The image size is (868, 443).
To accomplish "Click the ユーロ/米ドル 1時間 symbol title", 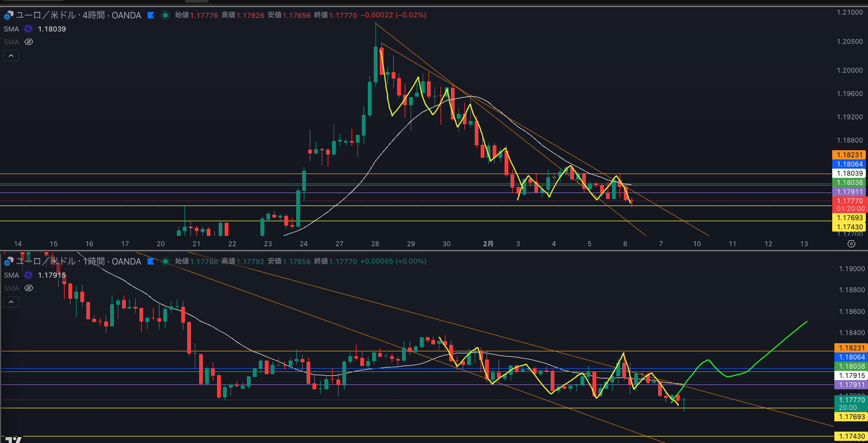I will point(79,261).
